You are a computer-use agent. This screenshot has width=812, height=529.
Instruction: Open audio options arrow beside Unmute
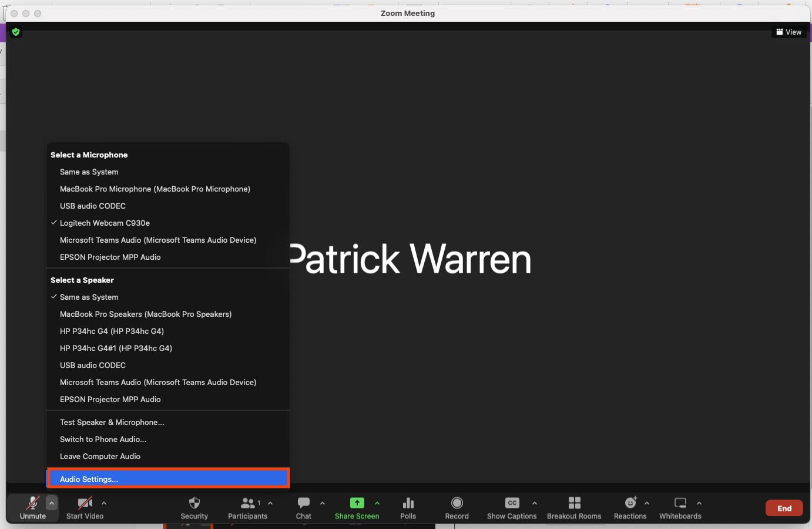pyautogui.click(x=52, y=503)
